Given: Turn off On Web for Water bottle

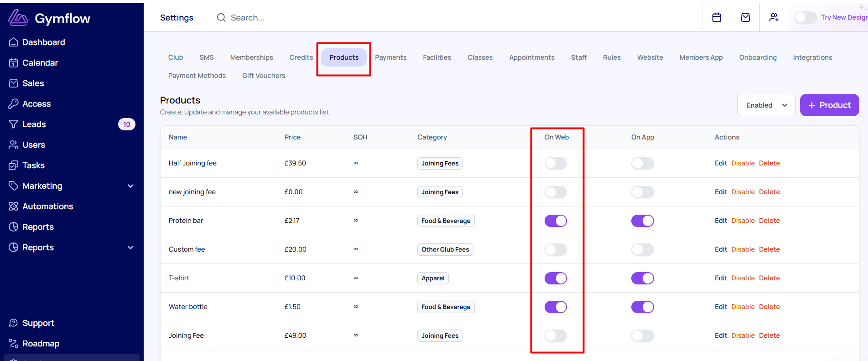Looking at the screenshot, I should click(x=556, y=307).
